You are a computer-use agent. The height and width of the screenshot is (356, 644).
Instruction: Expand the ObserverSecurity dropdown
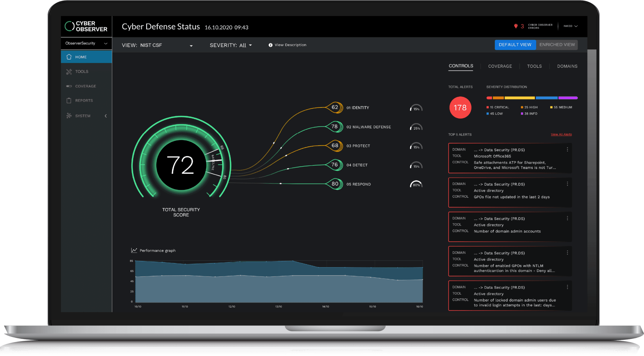pyautogui.click(x=106, y=43)
